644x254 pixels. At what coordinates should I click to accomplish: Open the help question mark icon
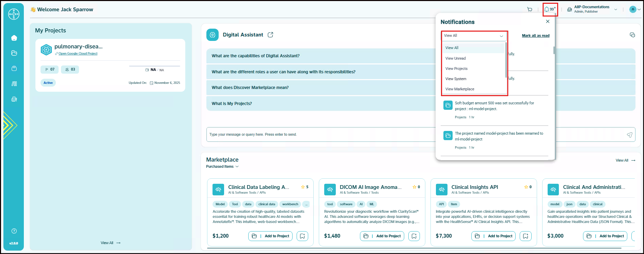pyautogui.click(x=14, y=231)
